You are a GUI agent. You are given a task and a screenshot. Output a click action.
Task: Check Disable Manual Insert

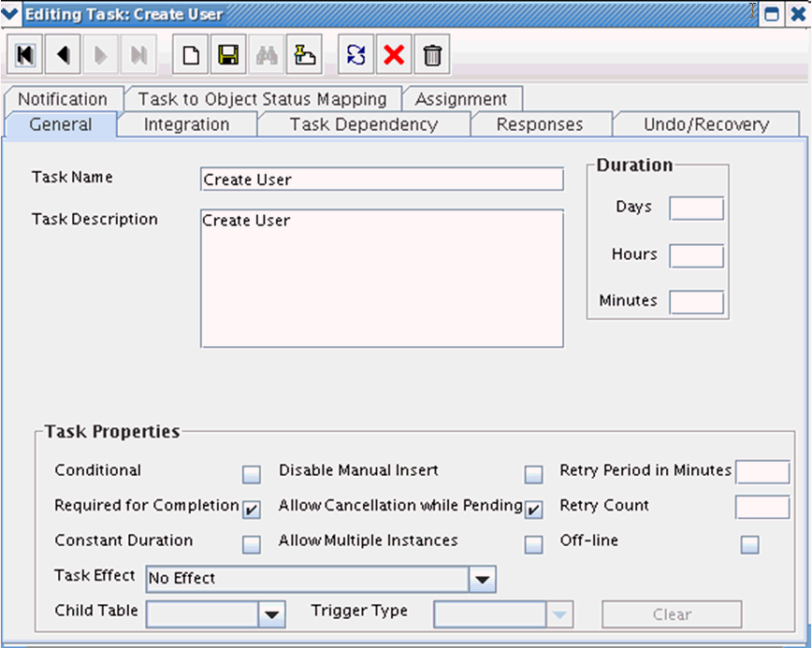pyautogui.click(x=534, y=475)
